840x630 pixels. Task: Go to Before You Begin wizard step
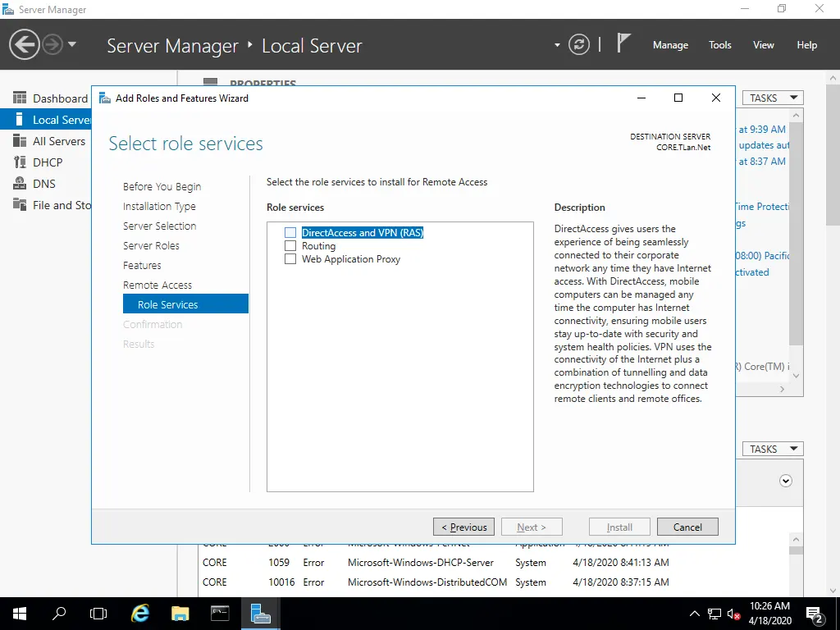pyautogui.click(x=162, y=186)
